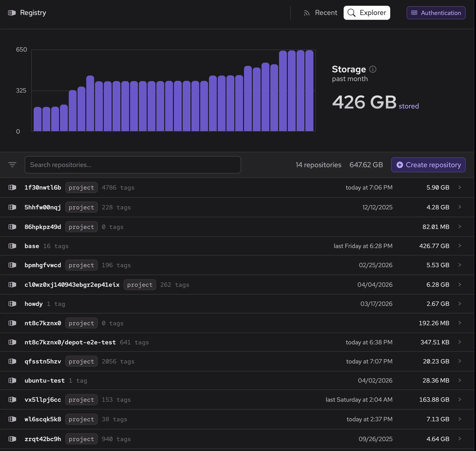Click the repository icon beside 1f30nwtl6b
This screenshot has height=451, width=476.
pyautogui.click(x=12, y=187)
